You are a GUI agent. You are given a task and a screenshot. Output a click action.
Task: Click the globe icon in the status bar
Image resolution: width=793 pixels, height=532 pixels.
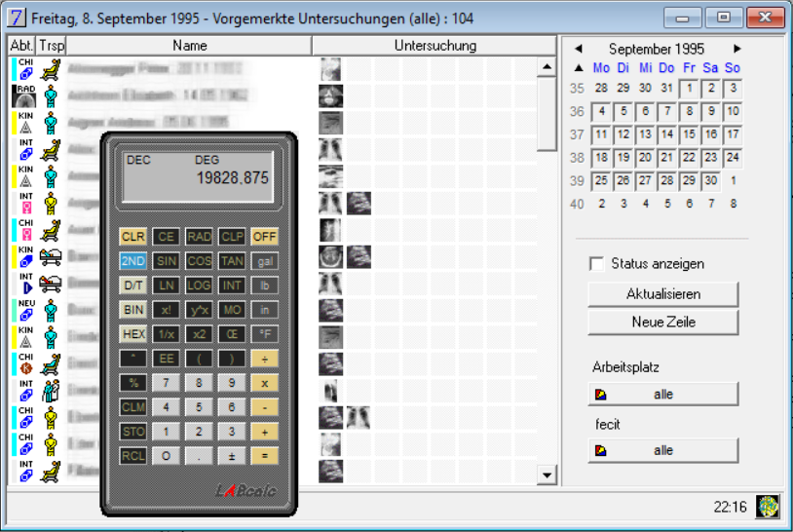pyautogui.click(x=768, y=506)
